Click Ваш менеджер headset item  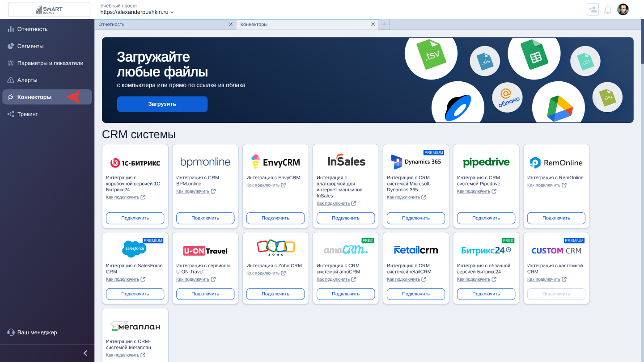(x=32, y=333)
